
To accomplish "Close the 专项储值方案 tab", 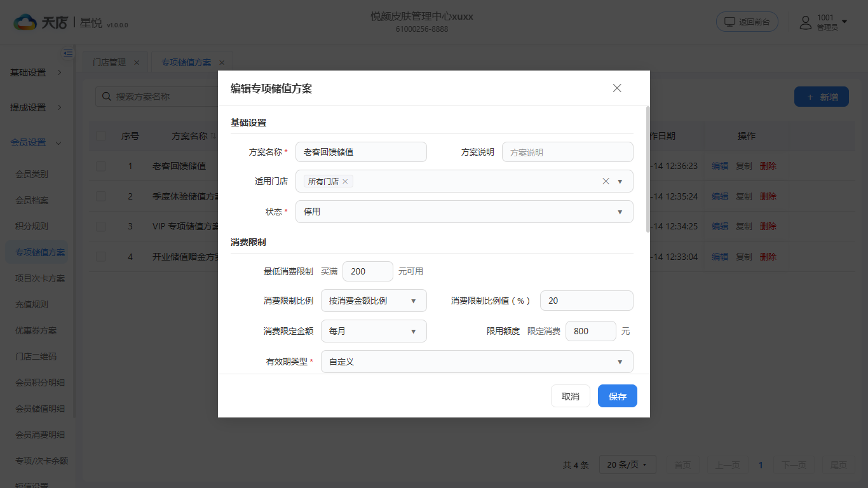I will 222,63.
